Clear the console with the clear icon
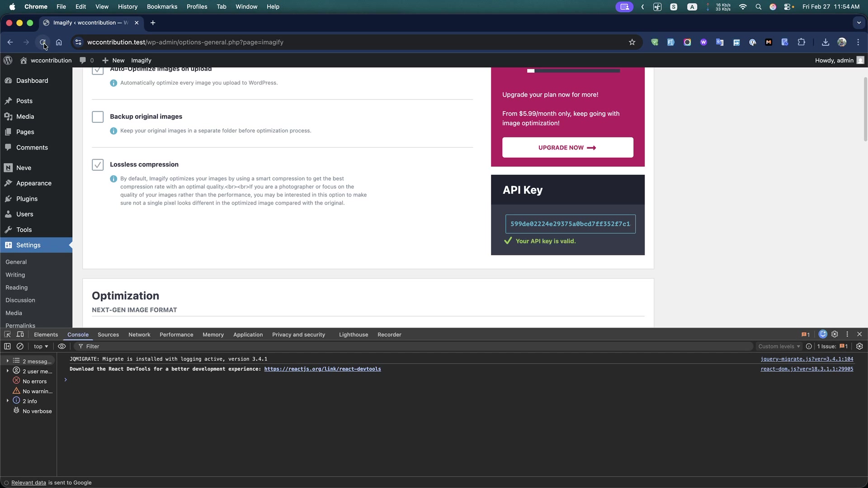Viewport: 868px width, 488px height. pos(20,347)
